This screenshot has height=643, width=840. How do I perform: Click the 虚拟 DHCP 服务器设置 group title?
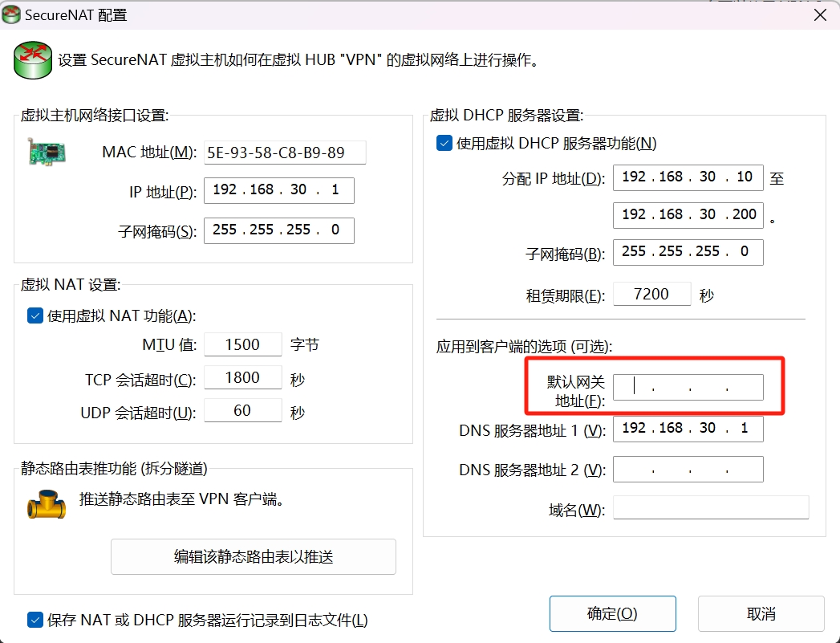[506, 116]
